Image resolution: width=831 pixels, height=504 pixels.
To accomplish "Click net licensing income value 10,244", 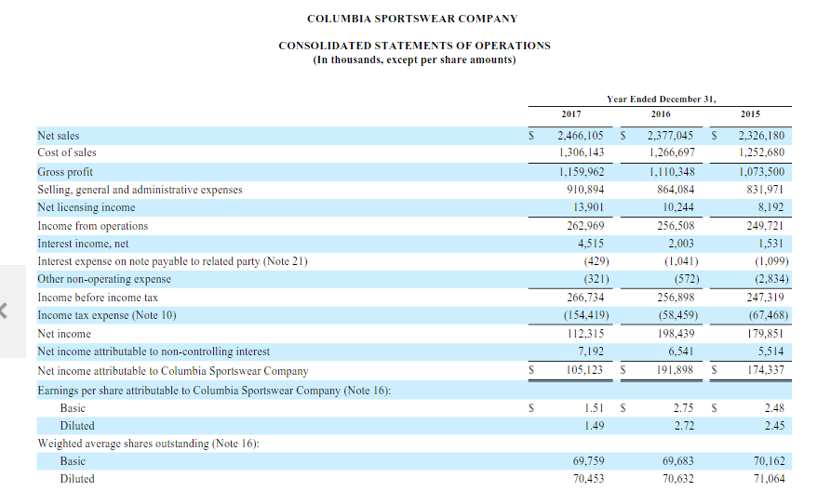I will click(678, 207).
